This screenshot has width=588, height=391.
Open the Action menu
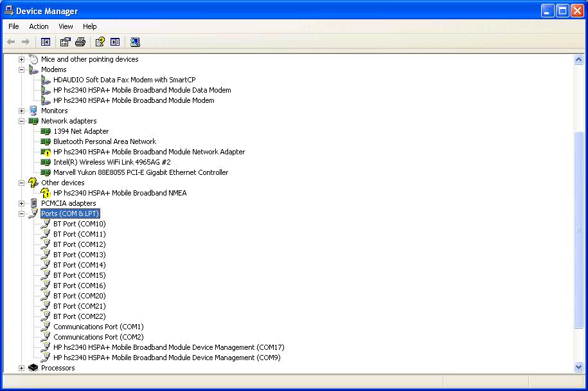click(39, 26)
